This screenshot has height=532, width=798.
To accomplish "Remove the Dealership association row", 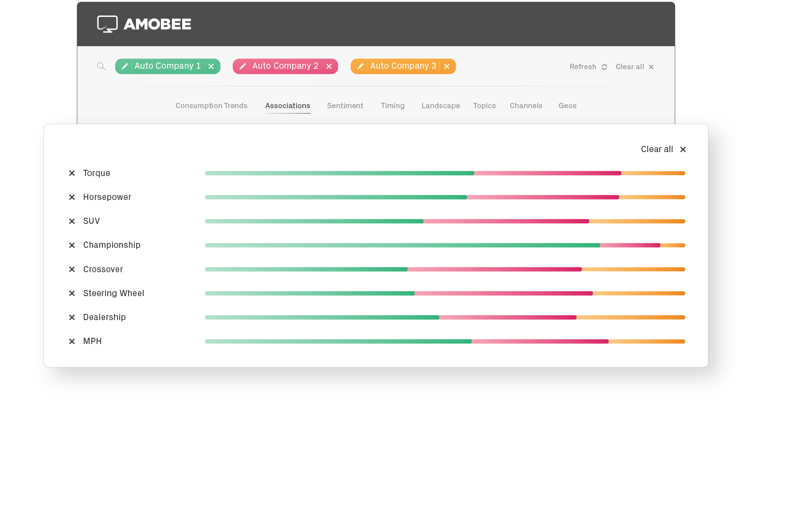I will (72, 317).
